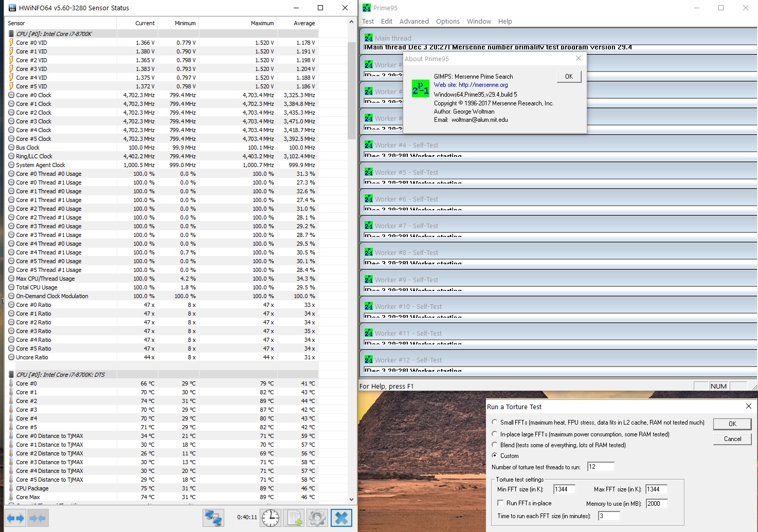Click the clock reset timer icon in HWiNFO

coord(270,518)
